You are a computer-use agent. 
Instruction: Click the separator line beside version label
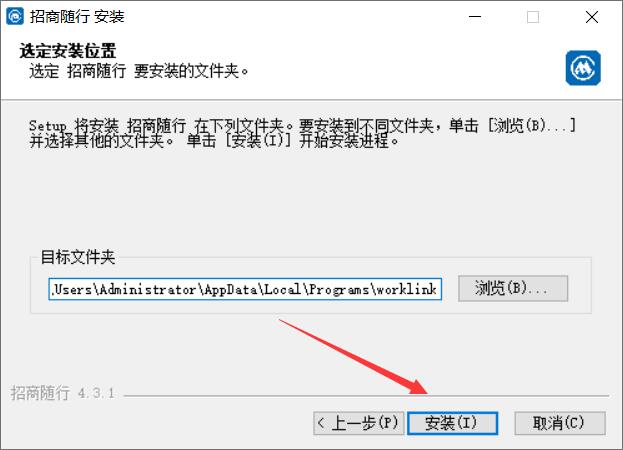click(366, 396)
